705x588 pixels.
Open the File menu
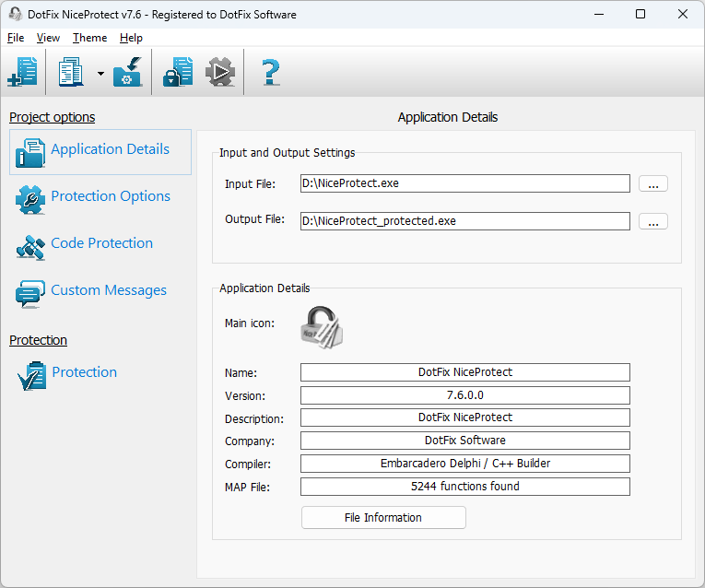[16, 38]
